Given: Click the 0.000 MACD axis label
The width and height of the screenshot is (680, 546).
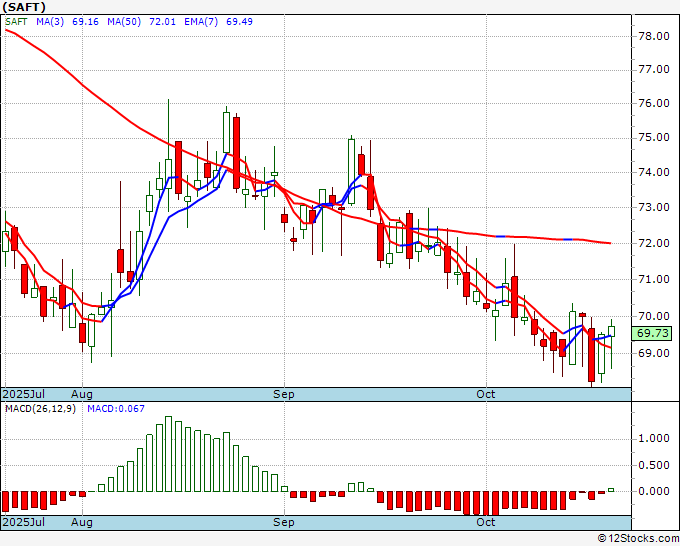Looking at the screenshot, I should (654, 491).
